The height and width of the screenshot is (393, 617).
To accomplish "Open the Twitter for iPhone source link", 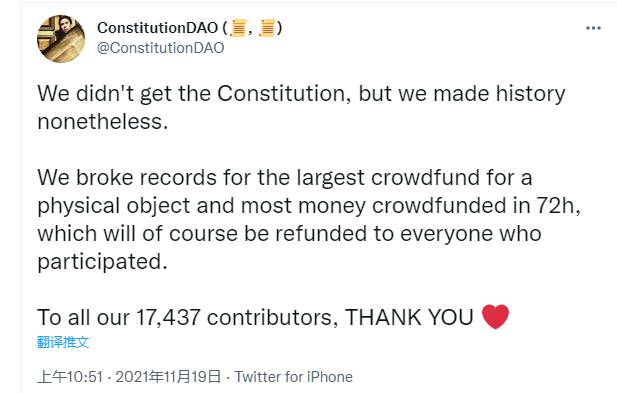I will (294, 377).
